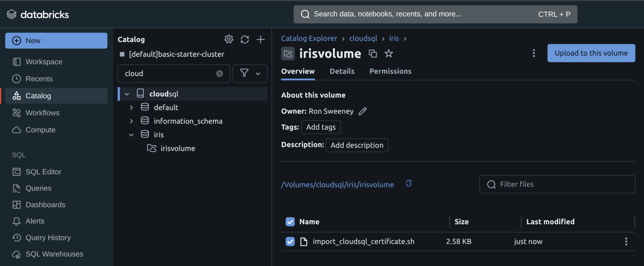Collapse the cloudsql catalog node

point(127,94)
